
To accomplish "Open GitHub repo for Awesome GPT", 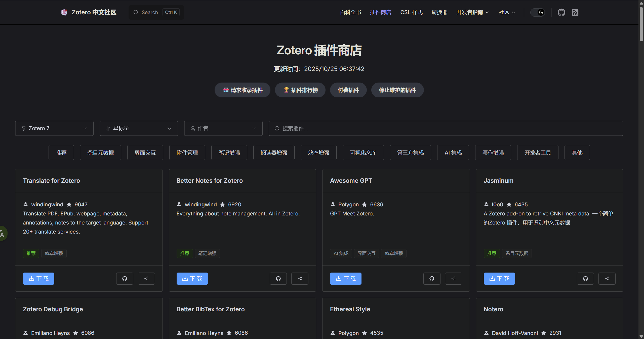I will pos(432,279).
